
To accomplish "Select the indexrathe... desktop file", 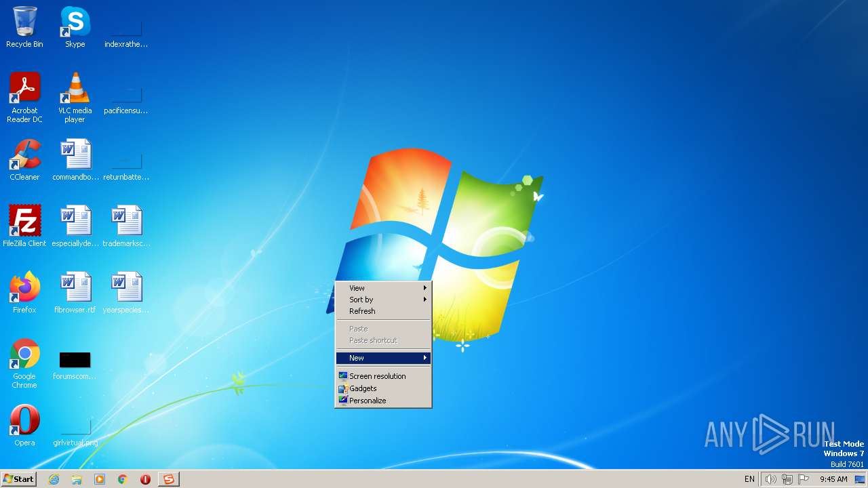I will click(126, 34).
